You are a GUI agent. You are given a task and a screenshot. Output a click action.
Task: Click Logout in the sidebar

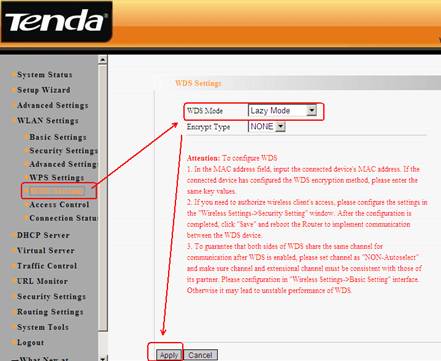click(30, 343)
